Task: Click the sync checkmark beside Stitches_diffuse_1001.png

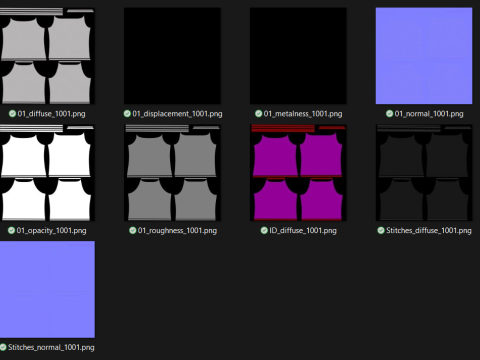Action: point(381,230)
